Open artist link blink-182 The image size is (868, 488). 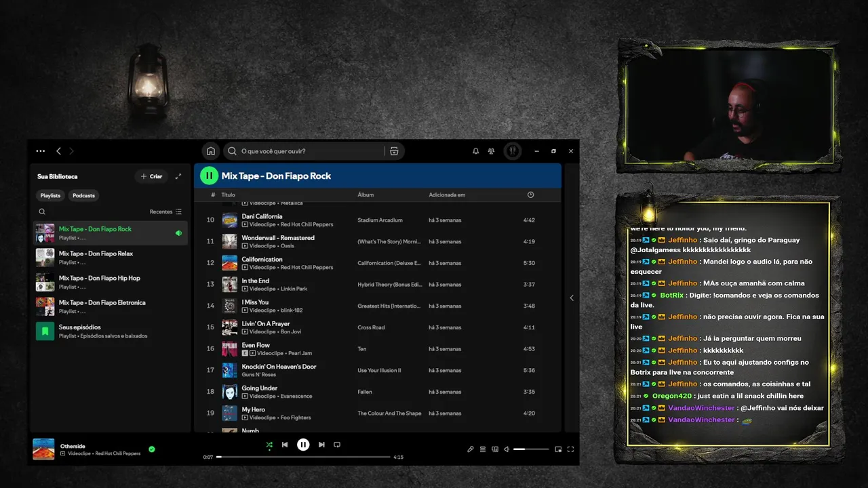click(x=292, y=310)
